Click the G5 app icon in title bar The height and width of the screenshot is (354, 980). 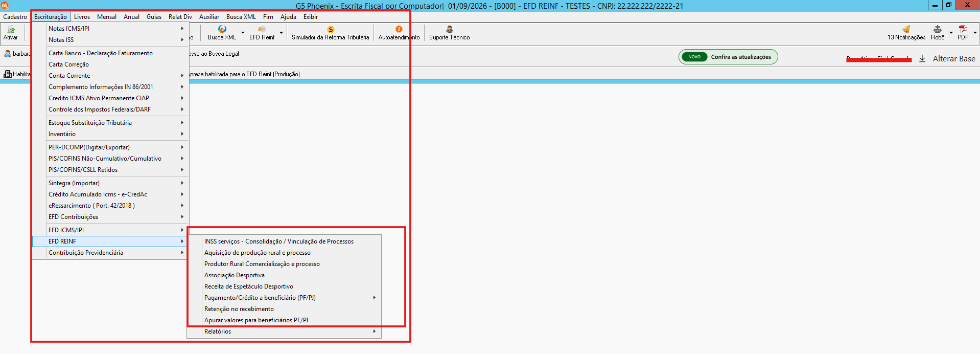(x=5, y=6)
